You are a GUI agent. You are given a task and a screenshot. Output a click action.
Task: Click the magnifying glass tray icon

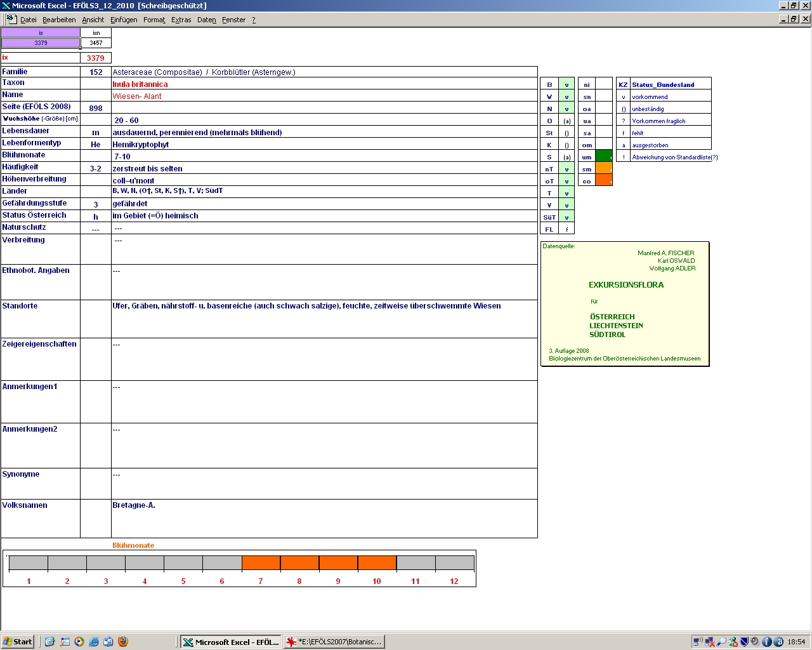tap(721, 642)
